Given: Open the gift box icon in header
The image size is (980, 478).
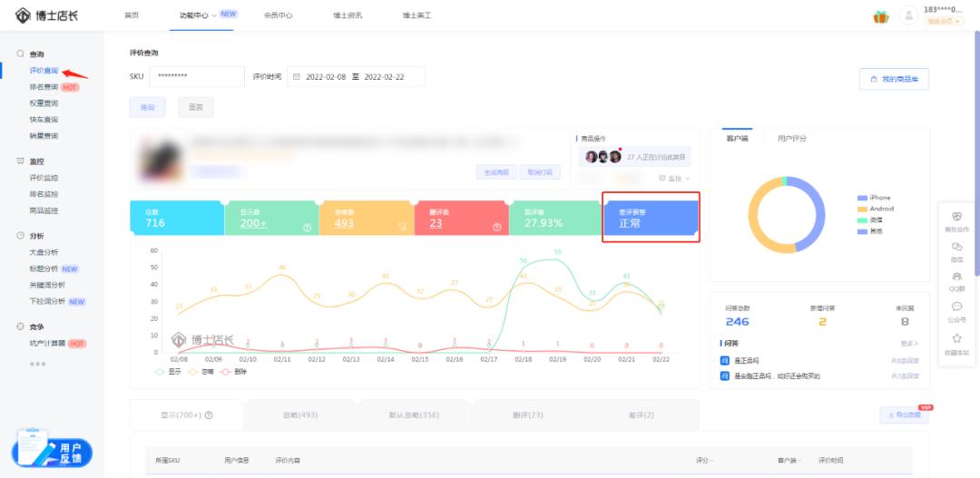Looking at the screenshot, I should [880, 17].
